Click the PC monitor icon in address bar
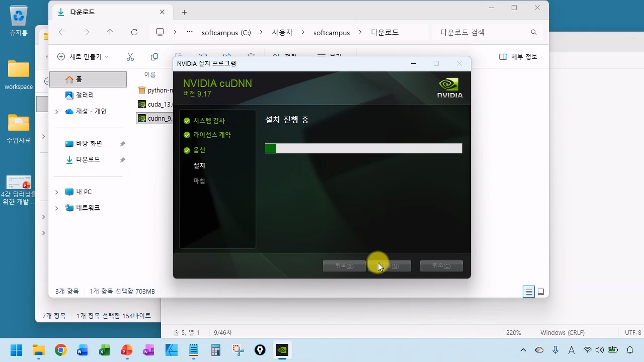Viewport: 644px width, 362px height. click(160, 32)
